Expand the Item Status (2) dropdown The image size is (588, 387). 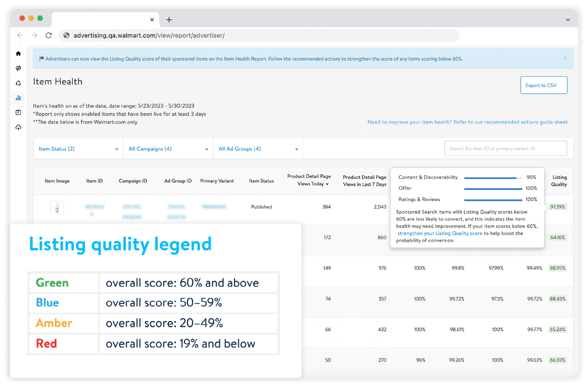(78, 149)
